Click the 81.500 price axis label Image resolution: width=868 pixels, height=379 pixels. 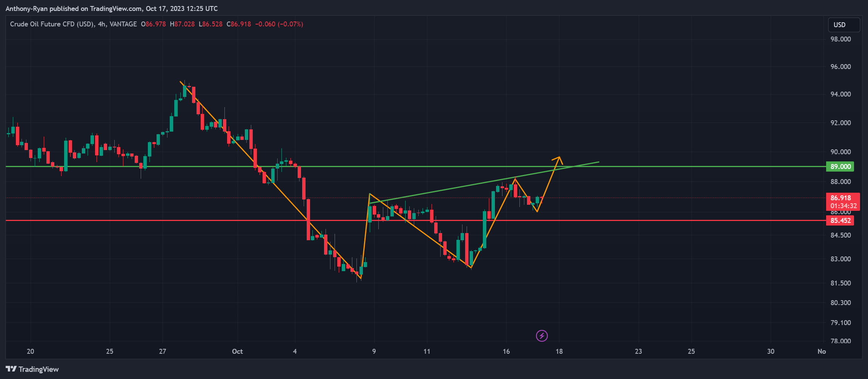840,283
